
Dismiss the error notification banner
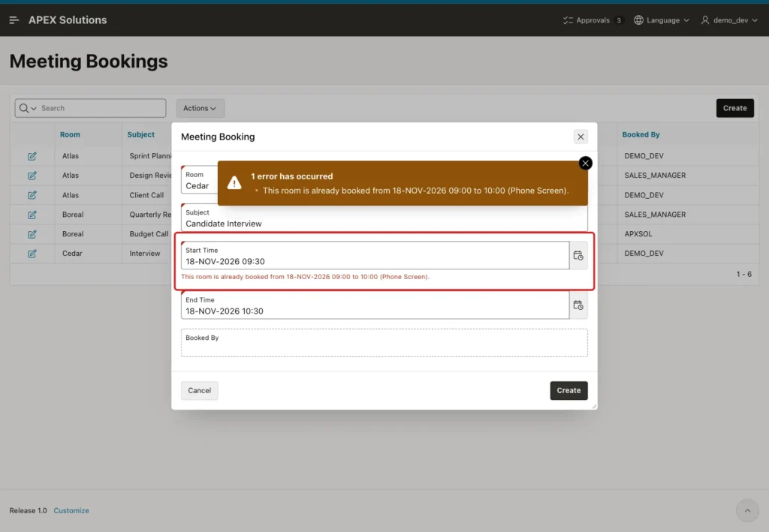pos(585,163)
